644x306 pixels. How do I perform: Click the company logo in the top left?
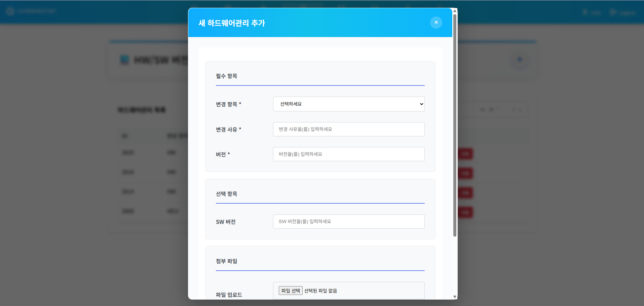(9, 10)
